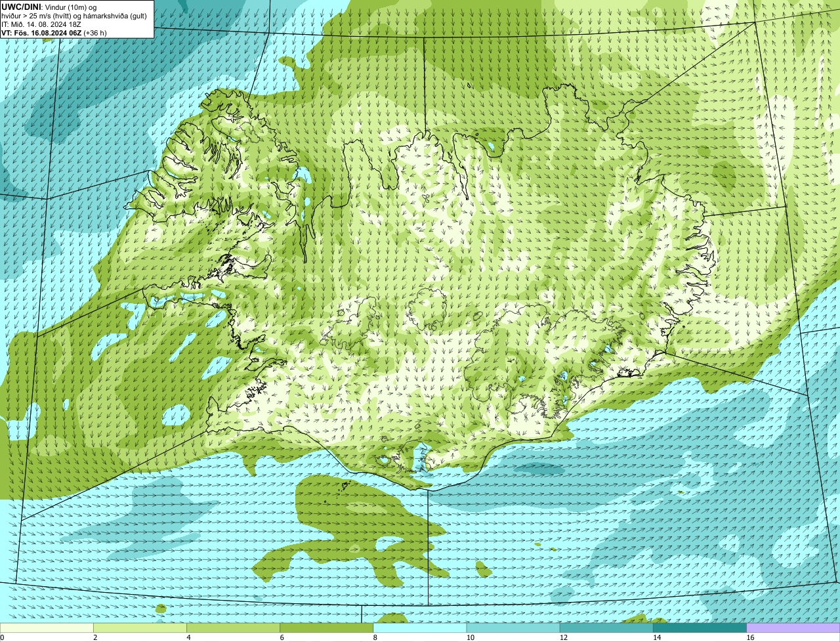
Task: Click the '0' label on the legend scale
Action: [x=2, y=637]
